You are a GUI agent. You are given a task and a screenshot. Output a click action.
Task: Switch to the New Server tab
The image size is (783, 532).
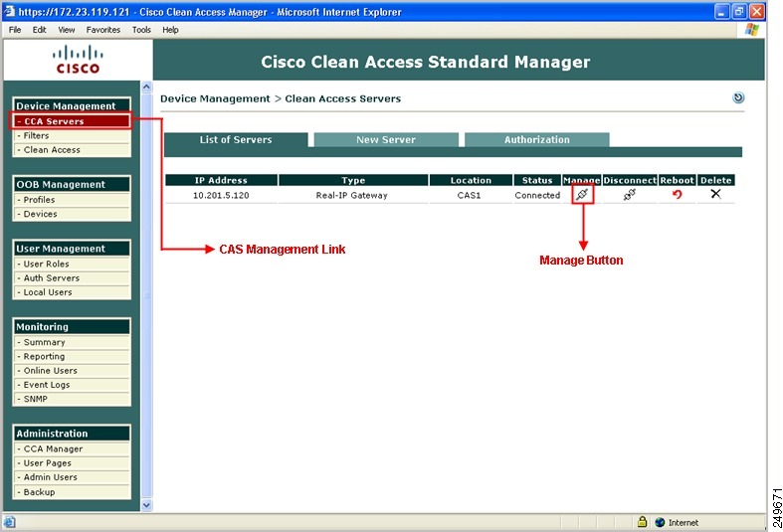pos(386,140)
